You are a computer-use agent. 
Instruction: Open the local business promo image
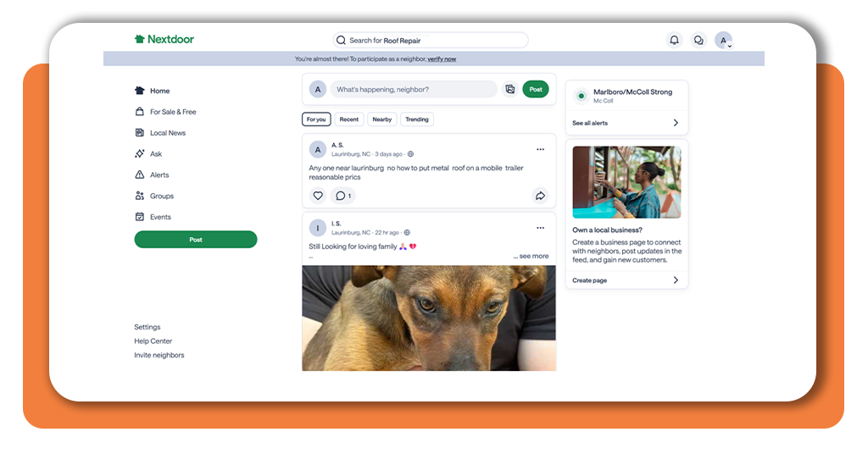(626, 182)
